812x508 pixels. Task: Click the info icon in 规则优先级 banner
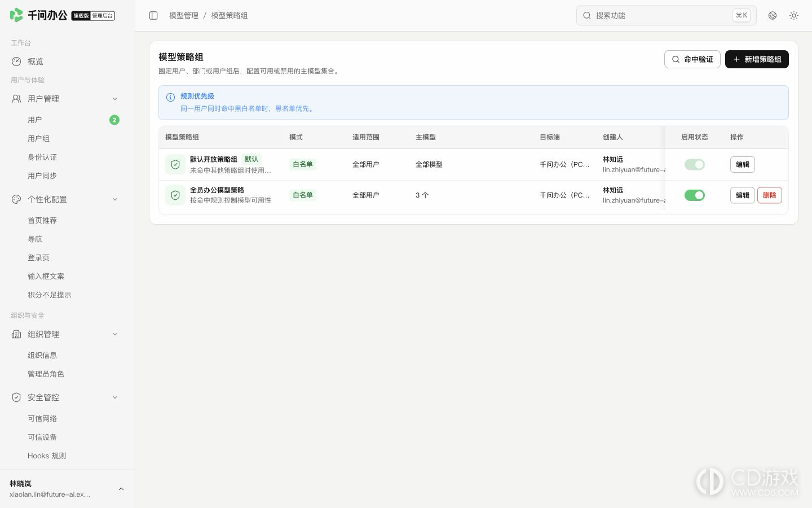pos(170,97)
